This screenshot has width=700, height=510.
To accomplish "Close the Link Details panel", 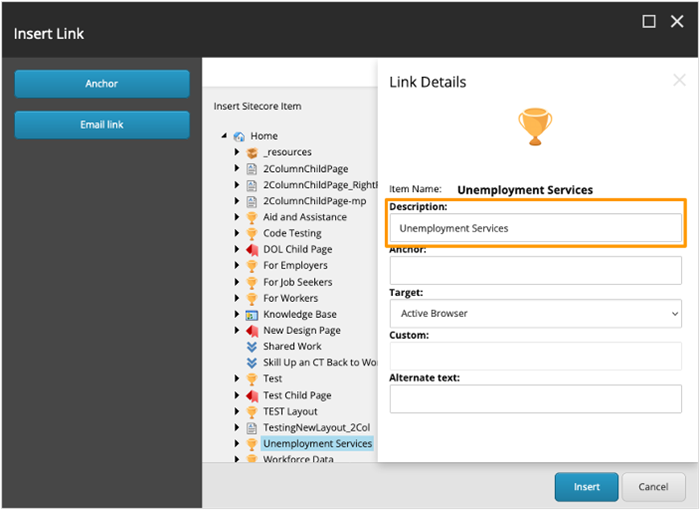I will (680, 81).
